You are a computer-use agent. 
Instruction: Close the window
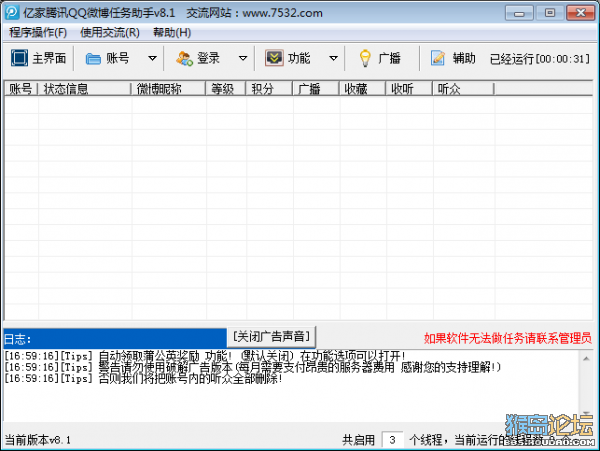coord(580,13)
